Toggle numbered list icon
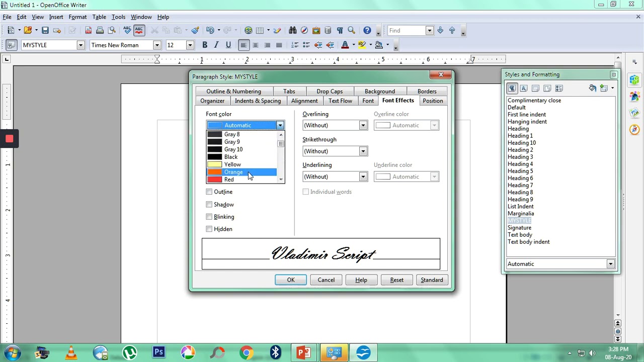 click(294, 45)
